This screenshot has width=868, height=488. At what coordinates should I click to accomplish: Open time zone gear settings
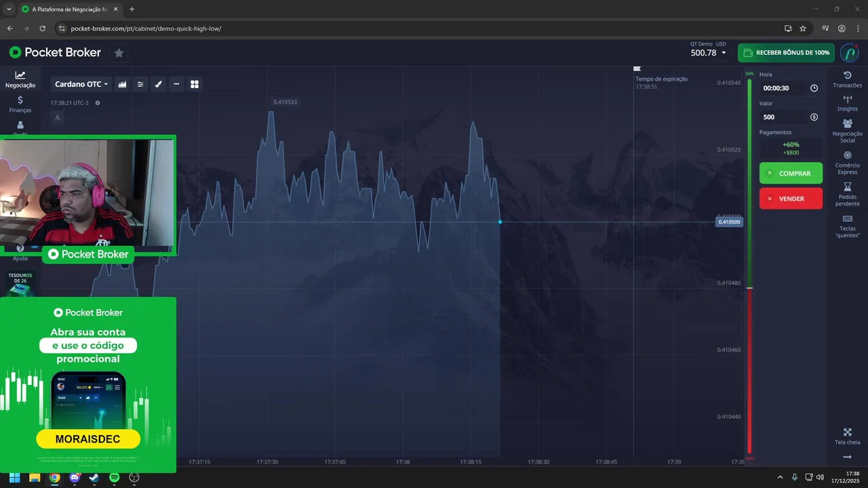tap(98, 103)
